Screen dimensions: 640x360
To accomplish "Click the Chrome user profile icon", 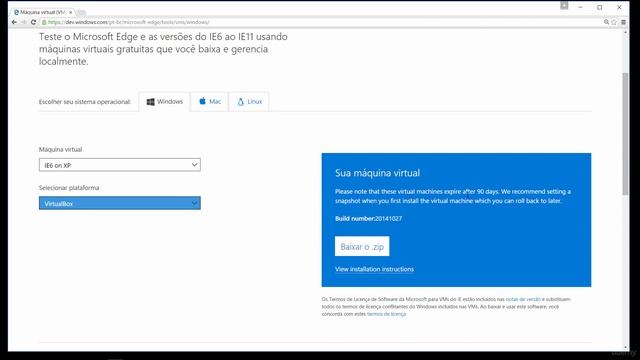I will tap(564, 5).
